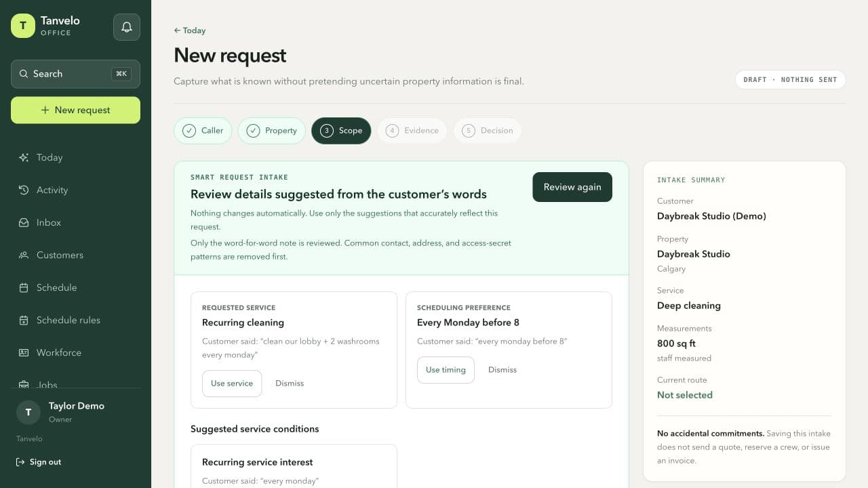Start a New request from sidebar
868x488 pixels.
tap(75, 110)
